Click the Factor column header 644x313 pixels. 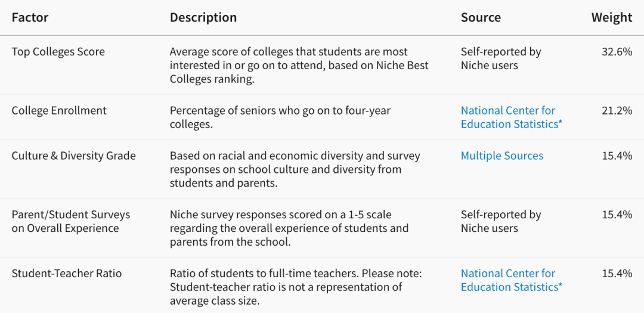pyautogui.click(x=30, y=18)
